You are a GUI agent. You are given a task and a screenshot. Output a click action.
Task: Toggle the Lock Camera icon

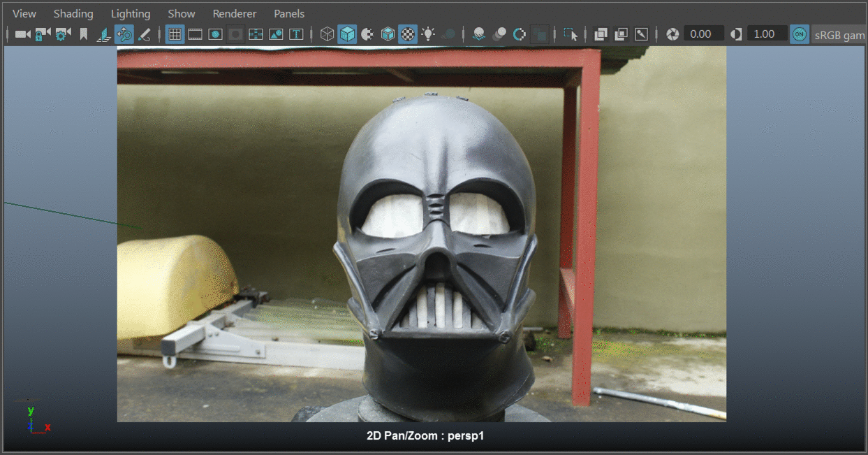[x=43, y=34]
